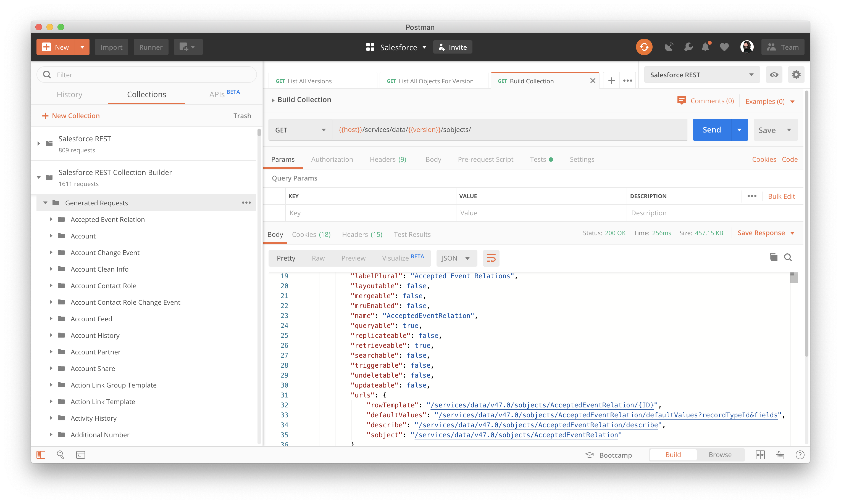Open Authorization request tab
Viewport: 841px width, 504px height.
click(x=332, y=159)
